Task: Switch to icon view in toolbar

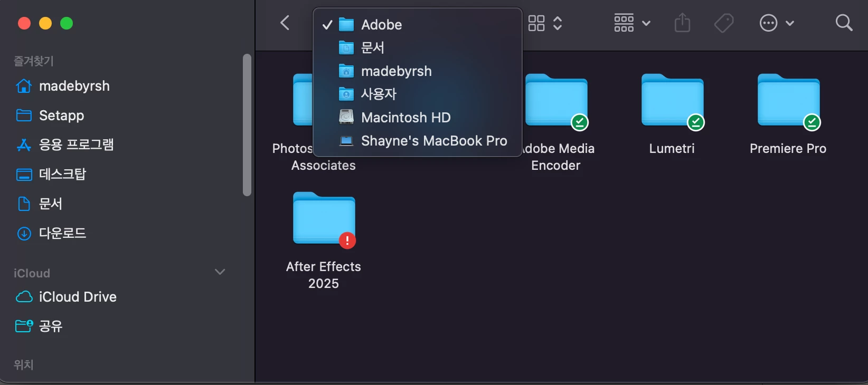Action: (536, 23)
